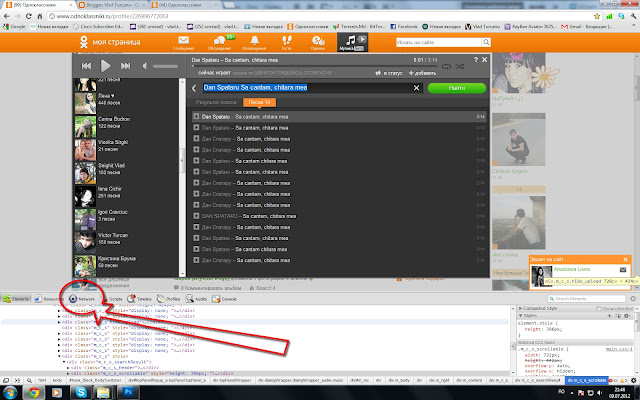Skip to the next track
640x400 pixels.
pyautogui.click(x=125, y=66)
